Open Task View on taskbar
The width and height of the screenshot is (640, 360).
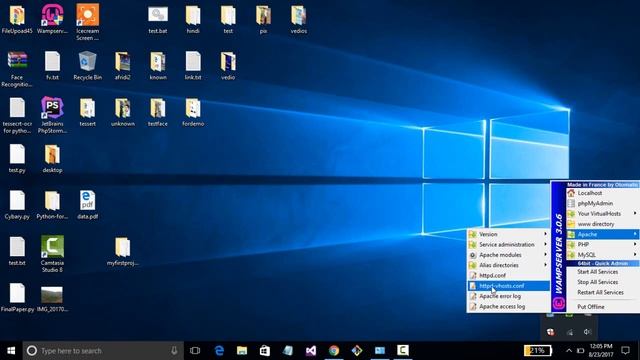[x=195, y=351]
